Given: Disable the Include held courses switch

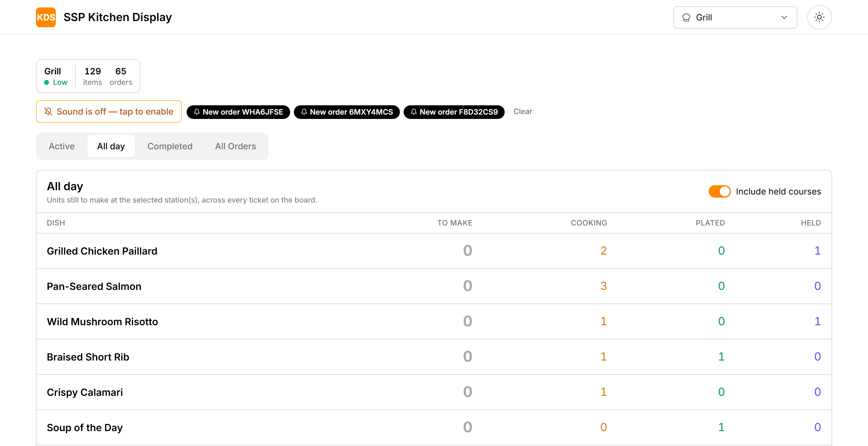Looking at the screenshot, I should click(720, 191).
